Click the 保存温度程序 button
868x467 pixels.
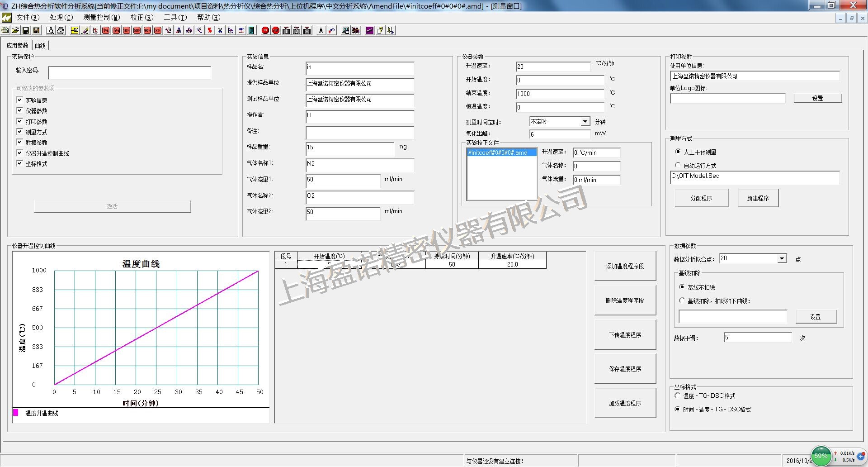click(x=625, y=369)
